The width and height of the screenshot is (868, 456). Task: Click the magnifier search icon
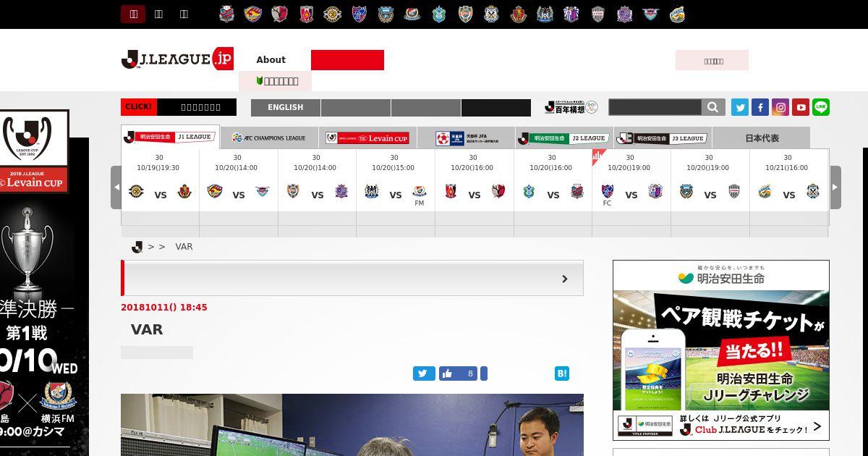tap(712, 107)
